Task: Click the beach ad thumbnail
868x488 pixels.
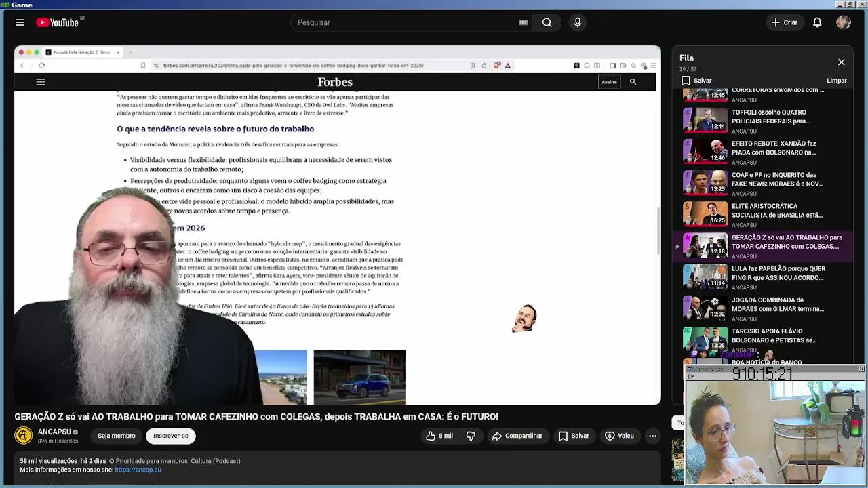Action: (281, 377)
